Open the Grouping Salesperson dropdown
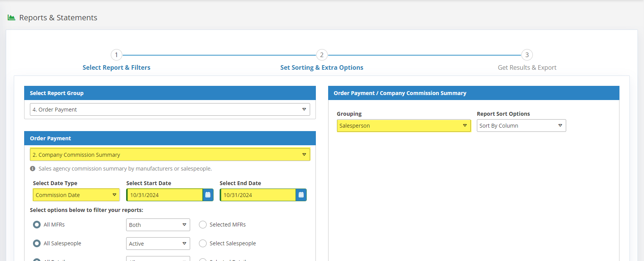The image size is (644, 261). 404,126
